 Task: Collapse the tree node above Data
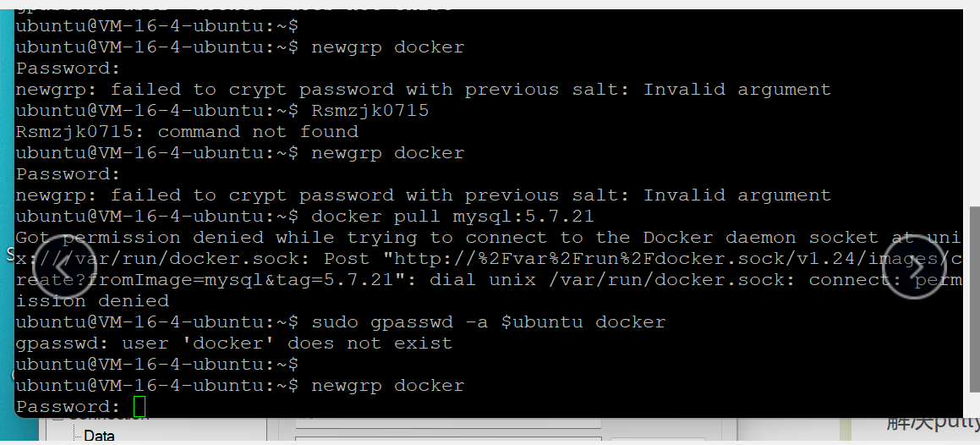(57, 417)
